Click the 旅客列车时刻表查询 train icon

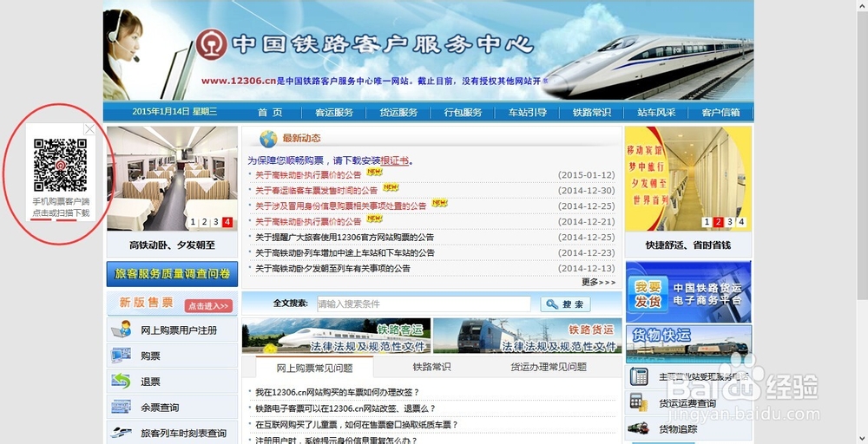point(122,433)
